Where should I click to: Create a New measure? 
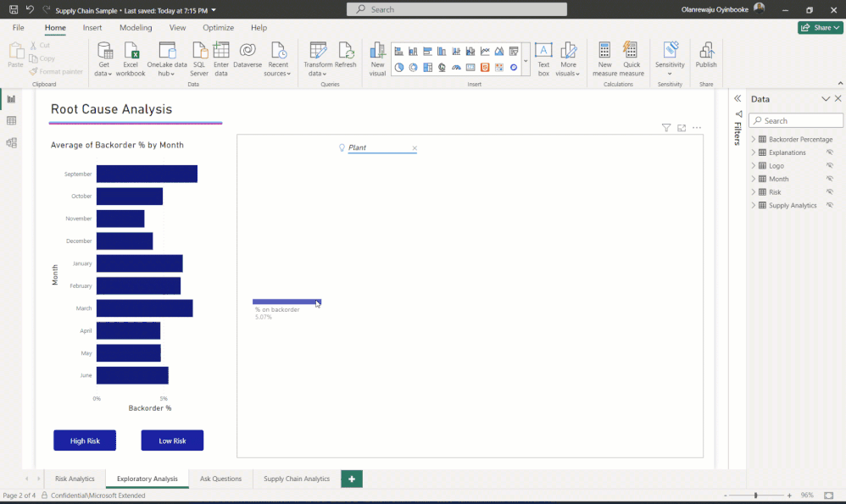[x=604, y=59]
